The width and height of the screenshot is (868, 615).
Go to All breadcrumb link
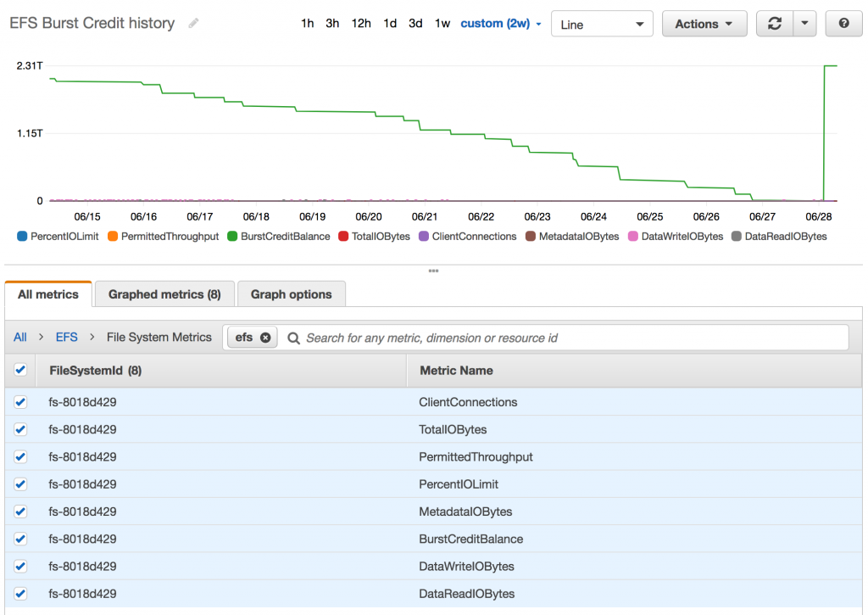(x=20, y=338)
